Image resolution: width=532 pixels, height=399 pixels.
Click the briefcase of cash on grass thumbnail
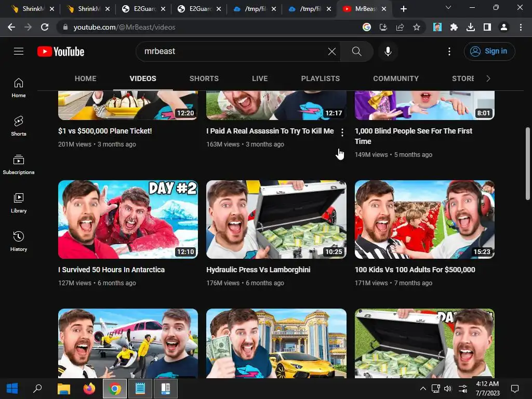pyautogui.click(x=424, y=343)
